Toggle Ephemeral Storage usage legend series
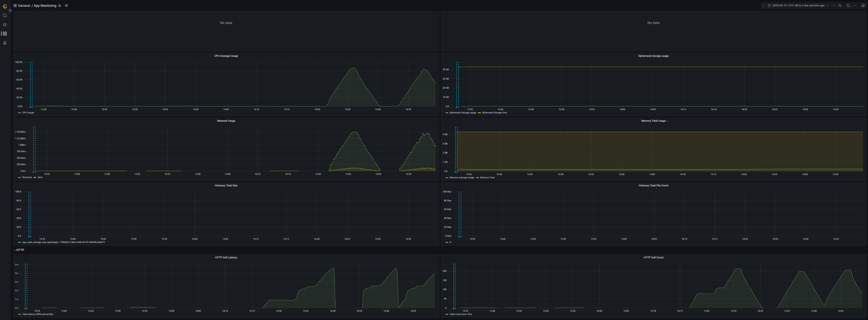The image size is (868, 320). 463,113
